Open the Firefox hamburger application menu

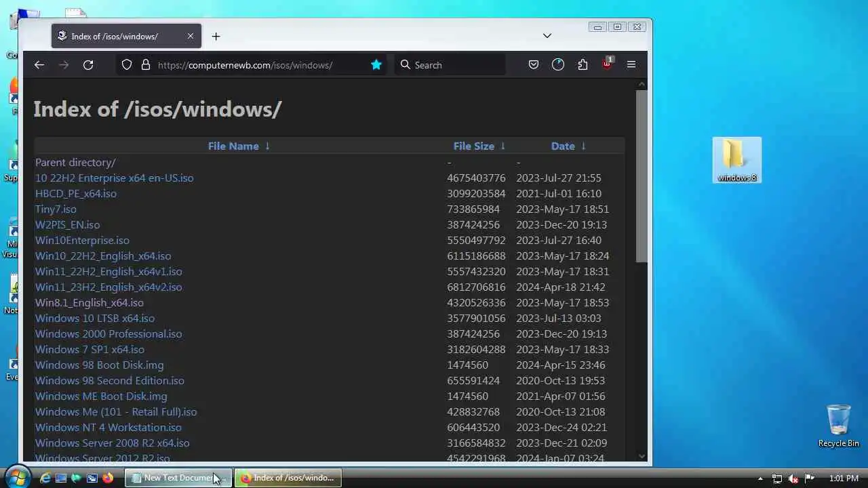click(631, 65)
